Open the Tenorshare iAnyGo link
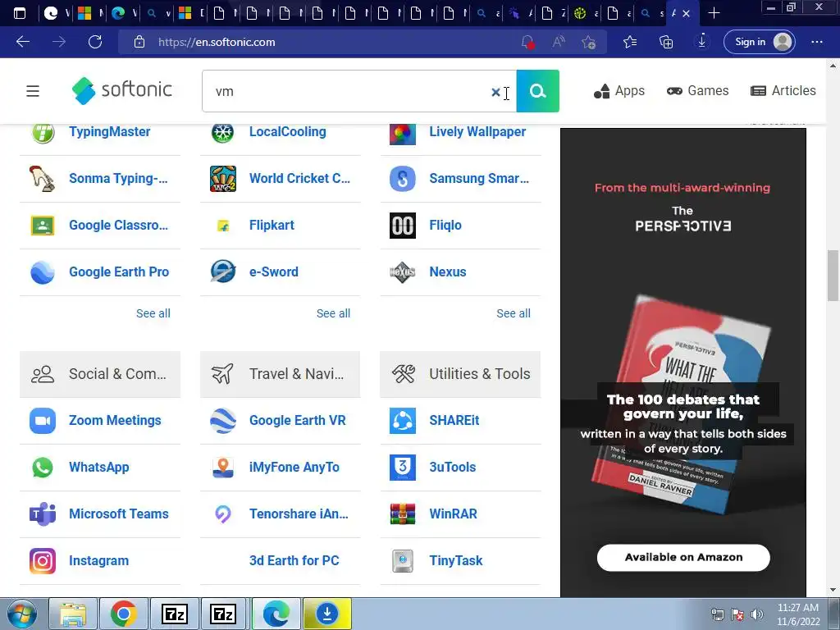Image resolution: width=840 pixels, height=630 pixels. [299, 514]
